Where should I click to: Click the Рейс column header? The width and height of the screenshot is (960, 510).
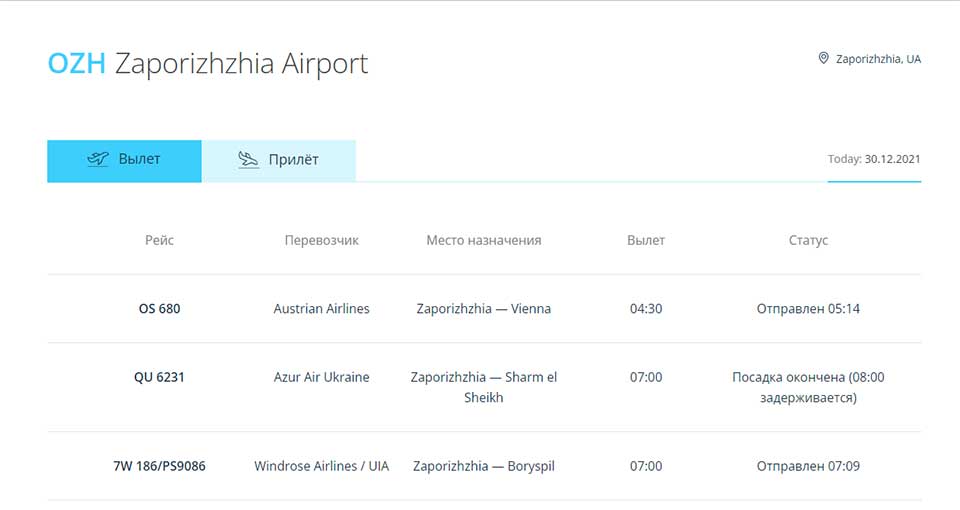159,241
